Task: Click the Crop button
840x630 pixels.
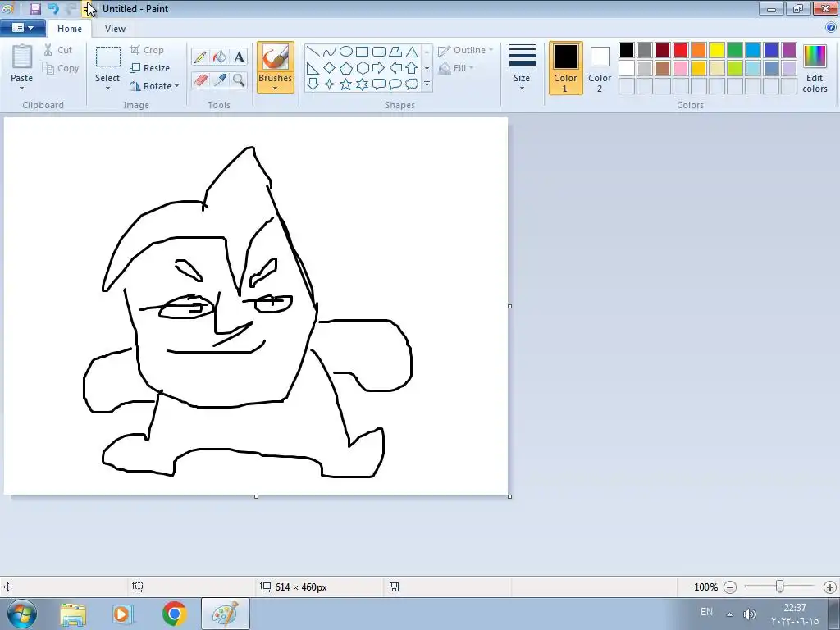Action: 147,50
